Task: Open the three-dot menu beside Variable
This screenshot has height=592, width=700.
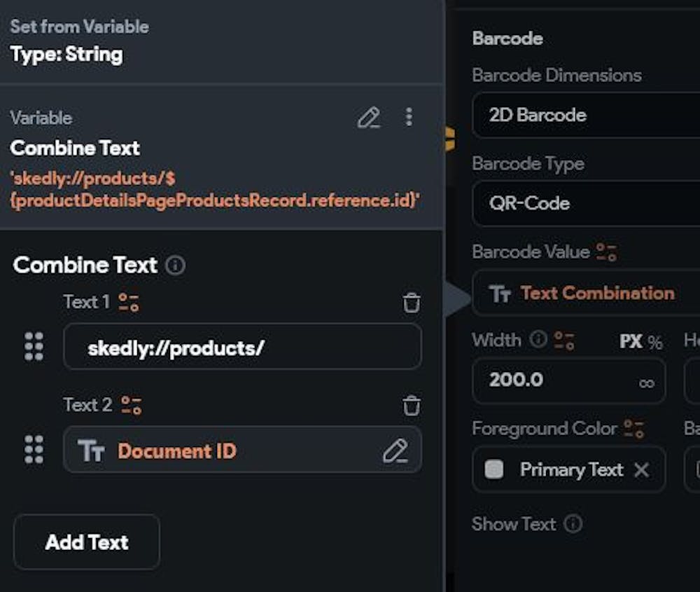Action: pos(409,118)
